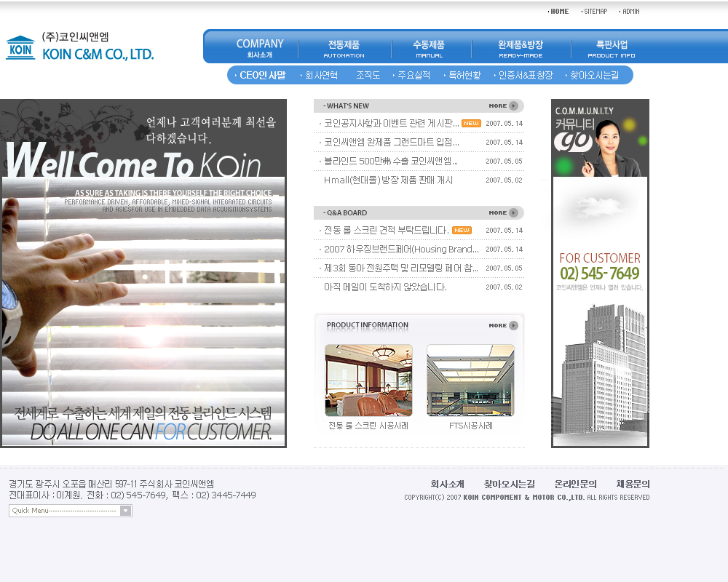Open the 완제품&방장 Ready-Made menu
Image resolution: width=728 pixels, height=582 pixels.
click(521, 48)
